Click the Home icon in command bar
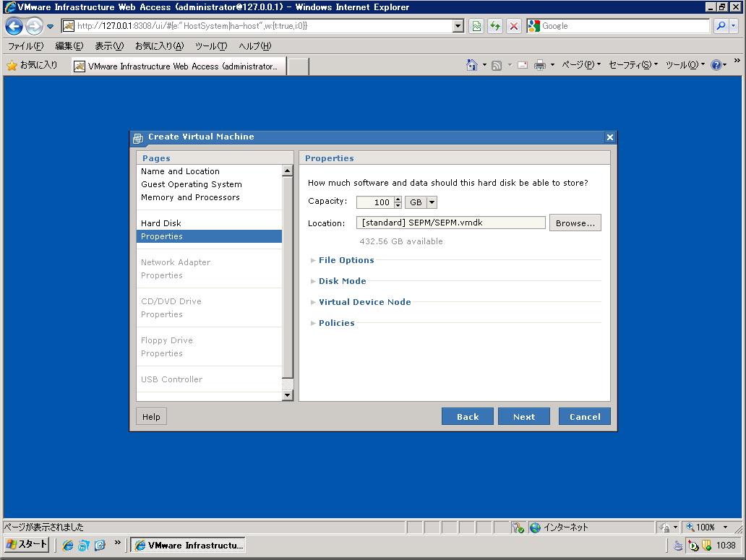Screen dimensions: 746x560 click(x=471, y=65)
